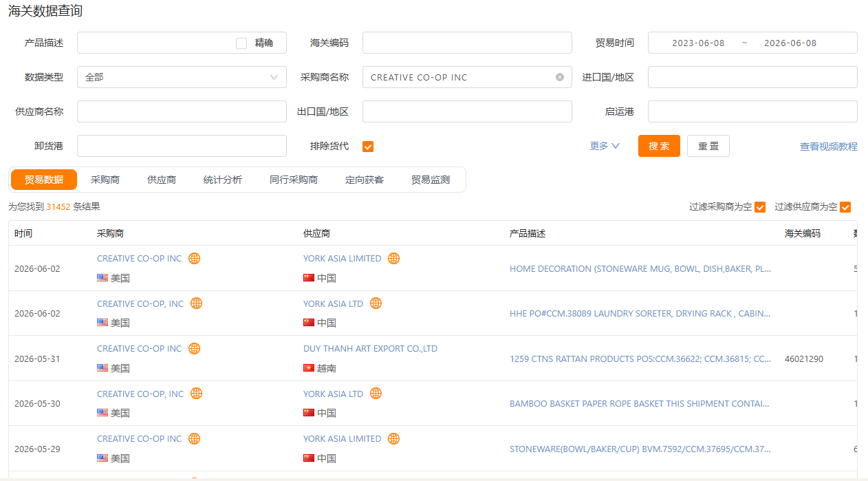Toggle the 精确 exact-match checkbox
868x481 pixels.
pos(241,43)
